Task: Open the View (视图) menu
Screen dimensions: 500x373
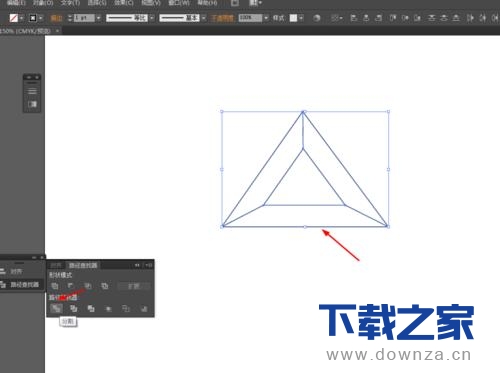Action: [151, 3]
